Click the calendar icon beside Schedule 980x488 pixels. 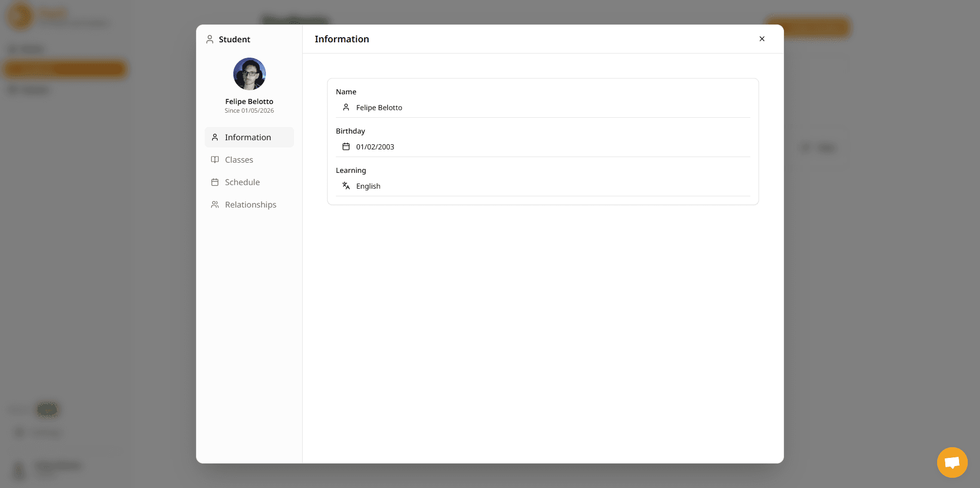tap(215, 182)
